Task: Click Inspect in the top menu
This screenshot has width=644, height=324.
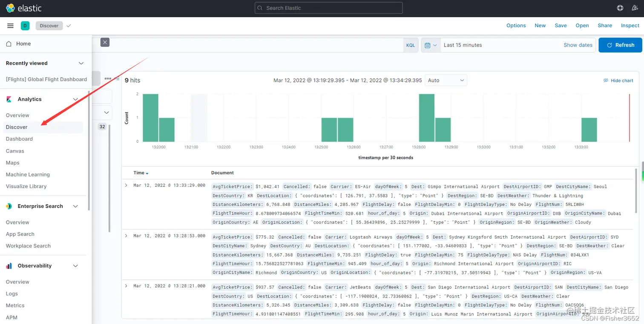Action: pos(630,26)
